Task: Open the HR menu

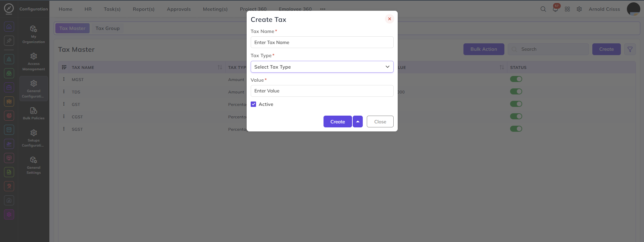Action: (88, 9)
